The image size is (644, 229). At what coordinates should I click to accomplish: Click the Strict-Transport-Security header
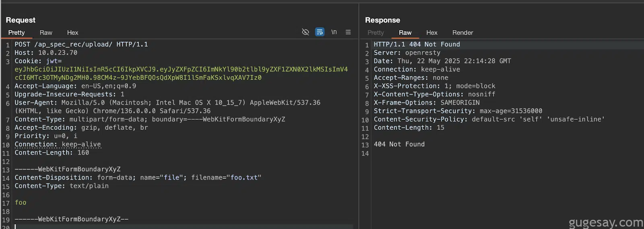(x=458, y=111)
